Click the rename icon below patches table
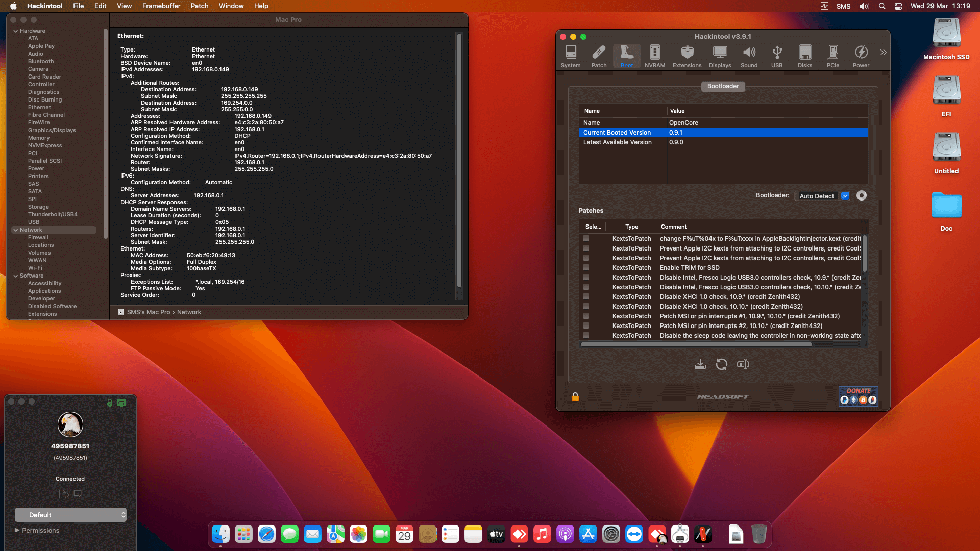The height and width of the screenshot is (551, 980). coord(743,364)
